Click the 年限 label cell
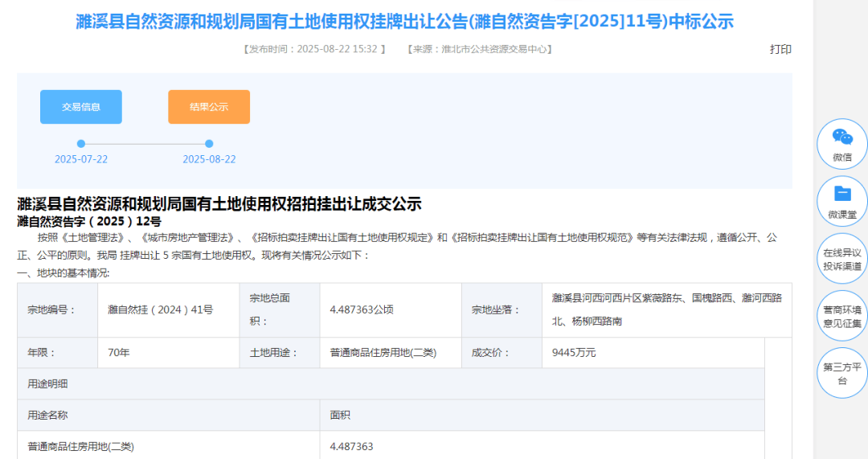The image size is (868, 459). pos(58,353)
